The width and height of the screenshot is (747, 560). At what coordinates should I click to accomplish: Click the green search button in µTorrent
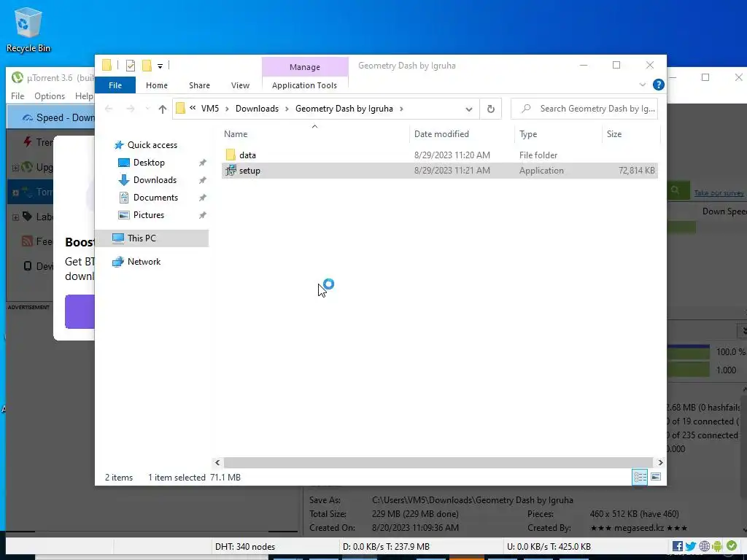point(678,190)
